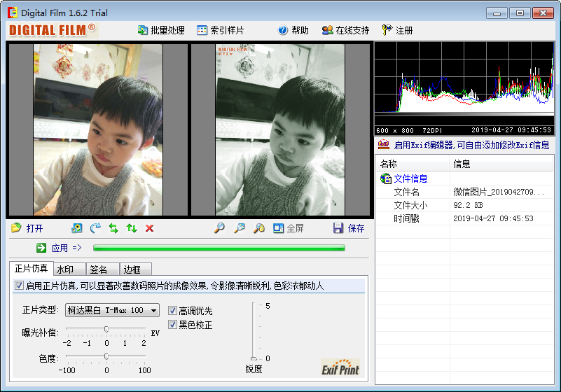Click the 打开 (Open) file icon
This screenshot has width=561, height=392.
(x=17, y=228)
